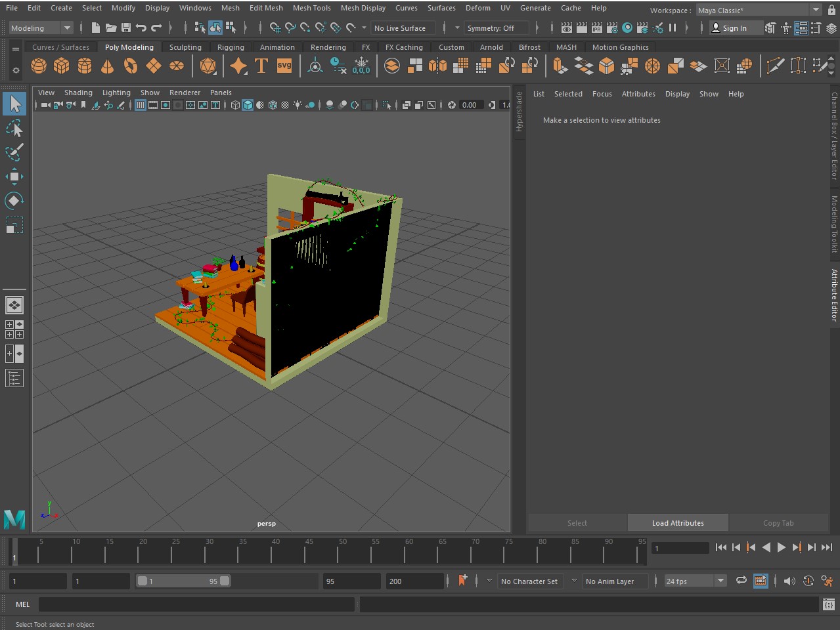Select the Rotate tool in toolbox
840x630 pixels.
point(14,200)
